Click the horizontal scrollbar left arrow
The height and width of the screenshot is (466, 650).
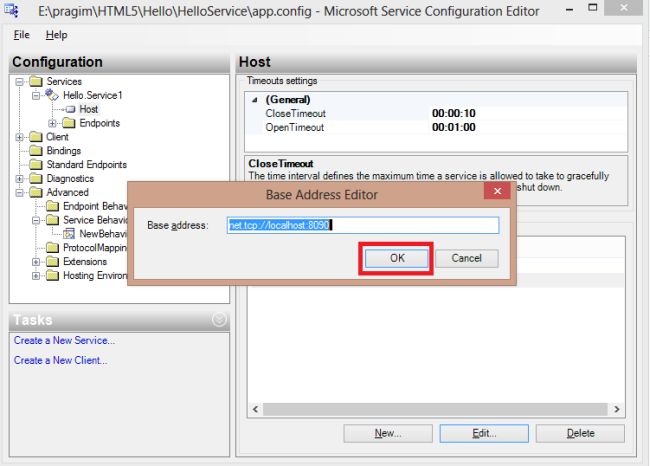pos(255,409)
